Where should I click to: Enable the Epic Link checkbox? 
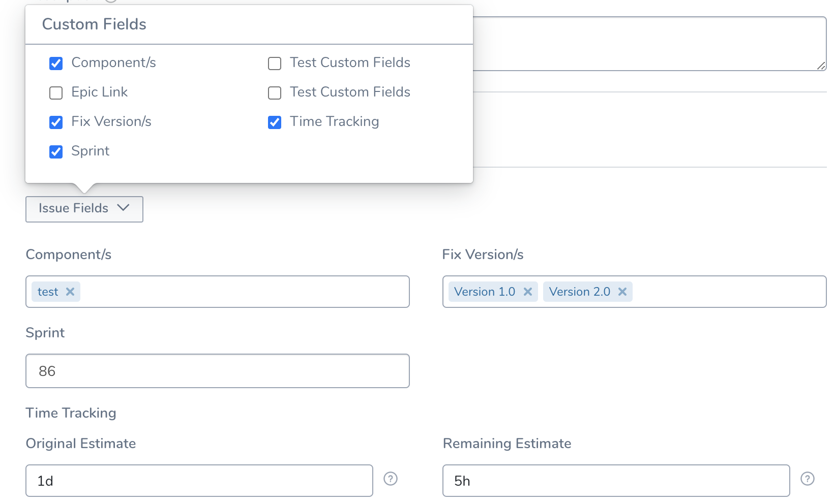tap(56, 93)
